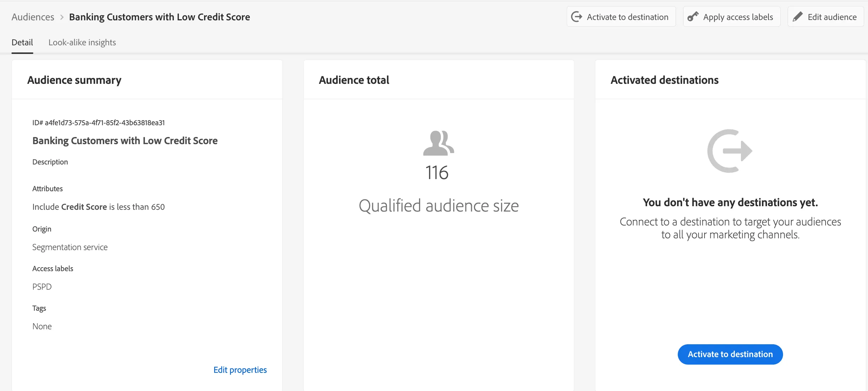Image resolution: width=868 pixels, height=391 pixels.
Task: Click the 'Include Credit Score is less than 650' rule
Action: click(99, 207)
